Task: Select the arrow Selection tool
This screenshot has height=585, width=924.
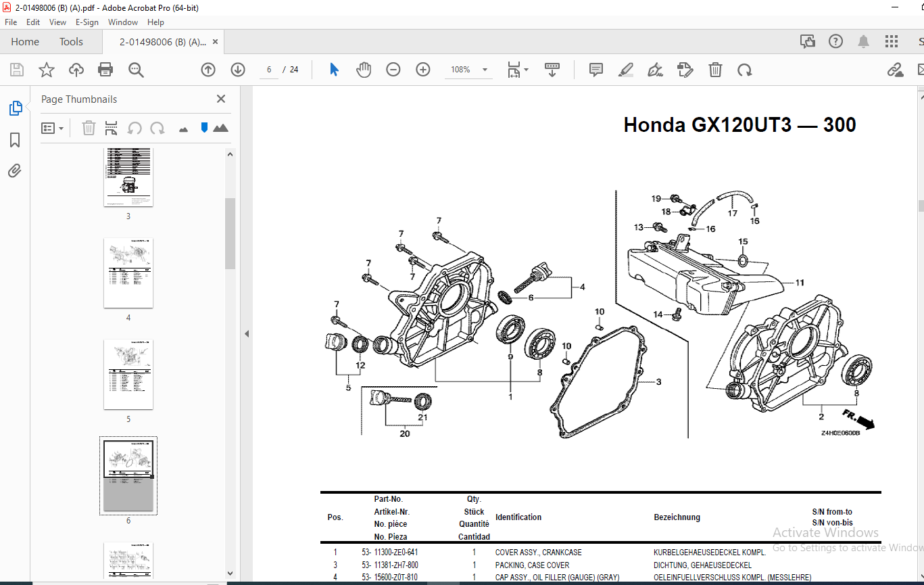Action: click(334, 70)
